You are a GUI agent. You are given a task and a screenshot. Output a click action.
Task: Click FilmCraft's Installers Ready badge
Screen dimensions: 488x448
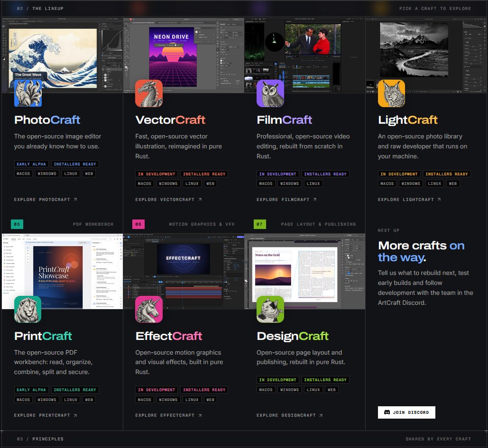(x=325, y=174)
